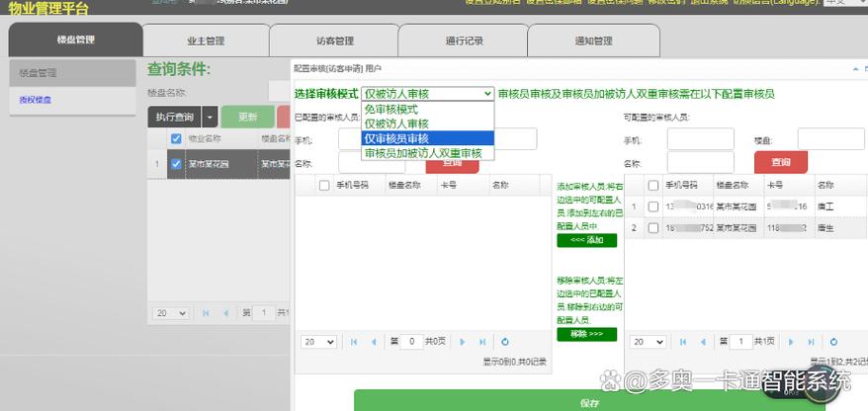Switch to the 楼盘管理 tab
868x411 pixels.
pyautogui.click(x=75, y=40)
